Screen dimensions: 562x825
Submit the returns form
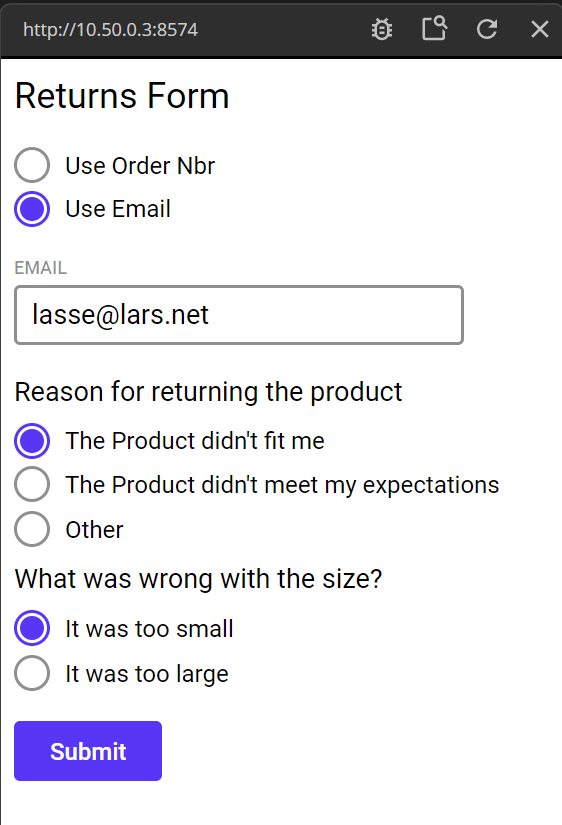click(88, 751)
